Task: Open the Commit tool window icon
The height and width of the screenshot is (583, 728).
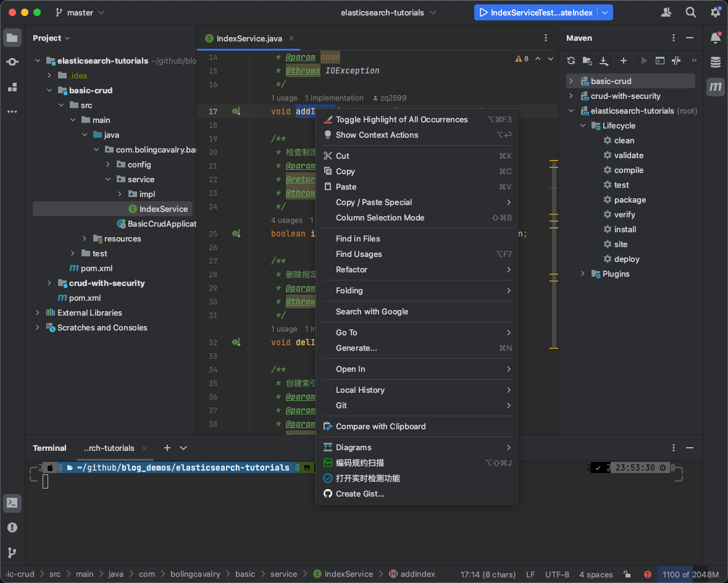Action: click(12, 62)
